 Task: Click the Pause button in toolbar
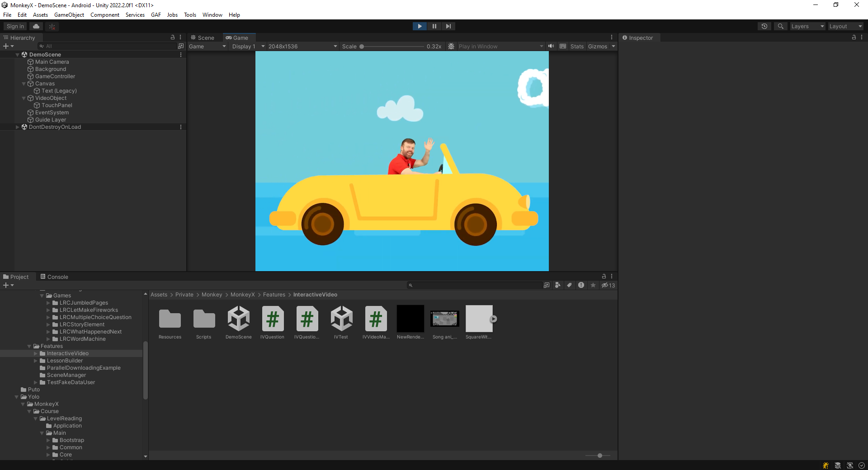[x=434, y=26]
